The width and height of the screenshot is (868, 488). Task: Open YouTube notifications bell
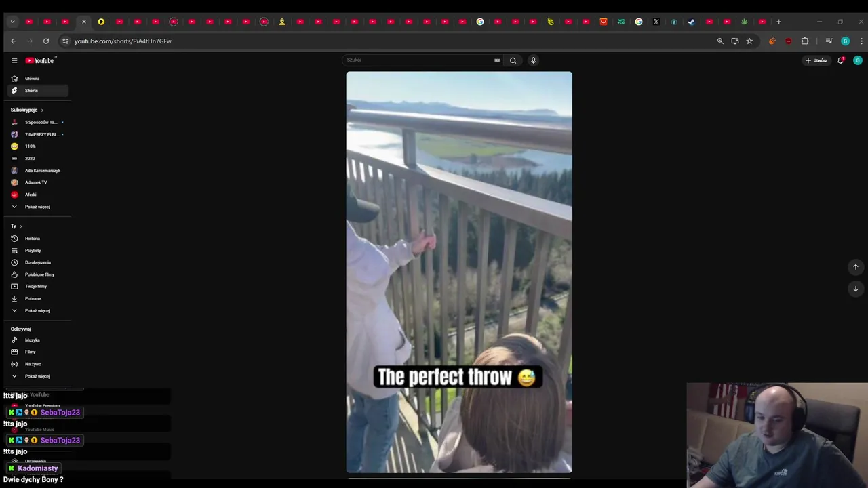click(x=841, y=60)
